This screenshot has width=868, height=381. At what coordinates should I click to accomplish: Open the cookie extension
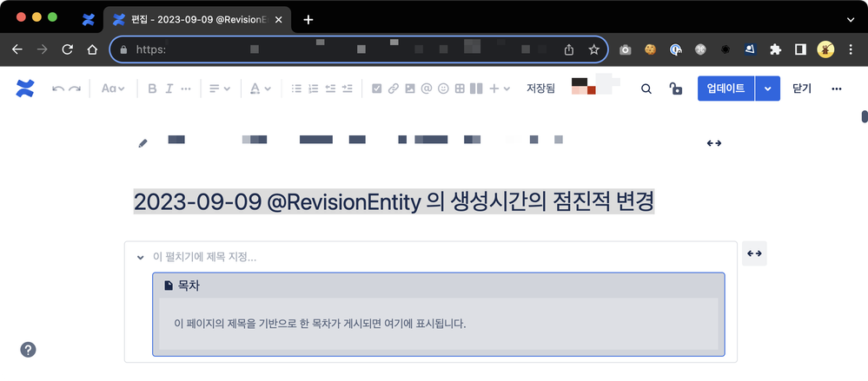pos(651,49)
